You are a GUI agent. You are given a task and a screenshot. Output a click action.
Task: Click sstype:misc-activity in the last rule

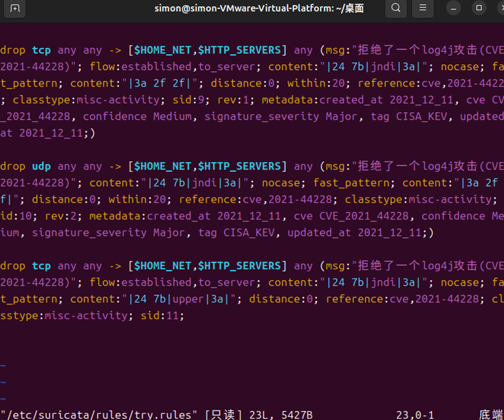coord(64,316)
